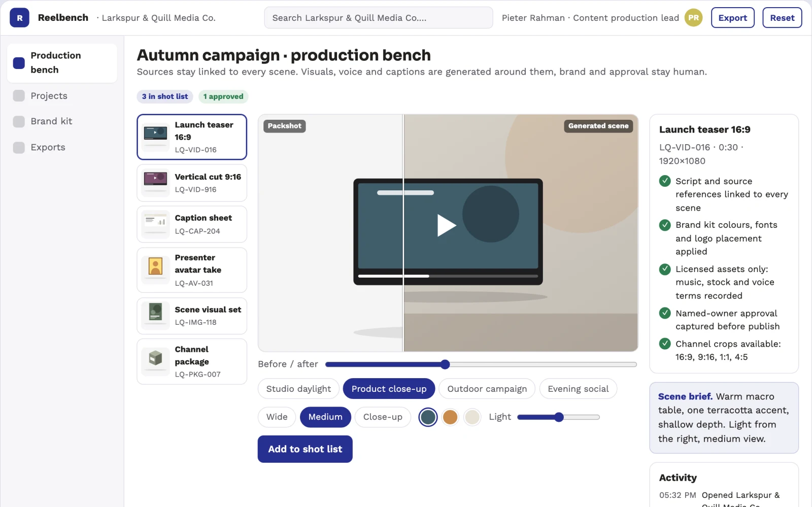Set framing to Medium
812x507 pixels.
click(325, 417)
